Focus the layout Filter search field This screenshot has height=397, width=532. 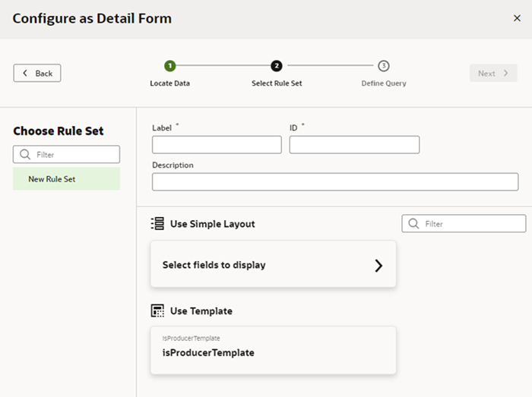(x=464, y=224)
